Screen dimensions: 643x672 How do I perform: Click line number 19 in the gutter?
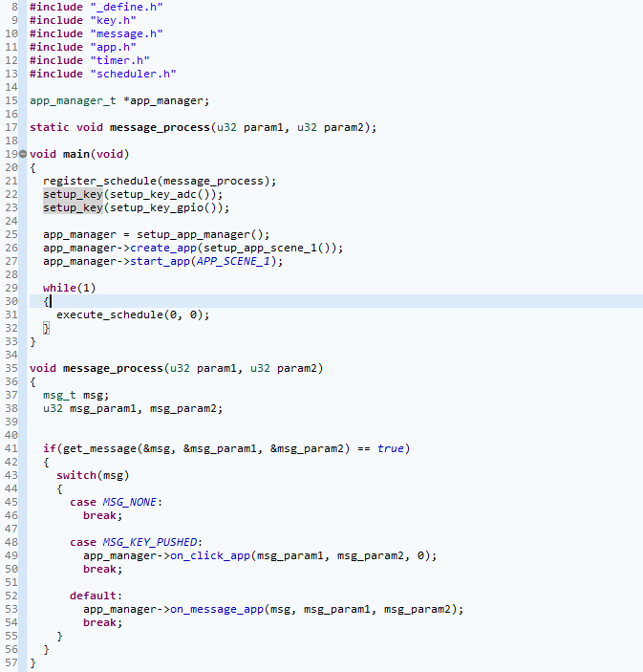[11, 154]
